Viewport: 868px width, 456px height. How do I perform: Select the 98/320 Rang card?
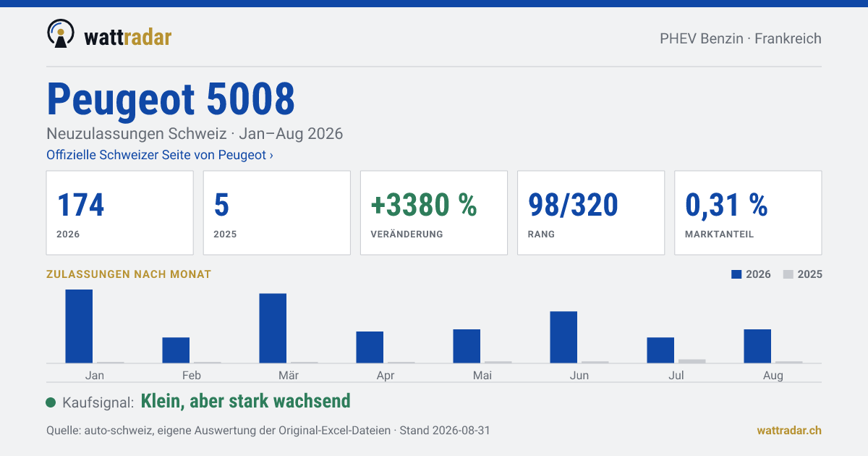click(x=591, y=213)
